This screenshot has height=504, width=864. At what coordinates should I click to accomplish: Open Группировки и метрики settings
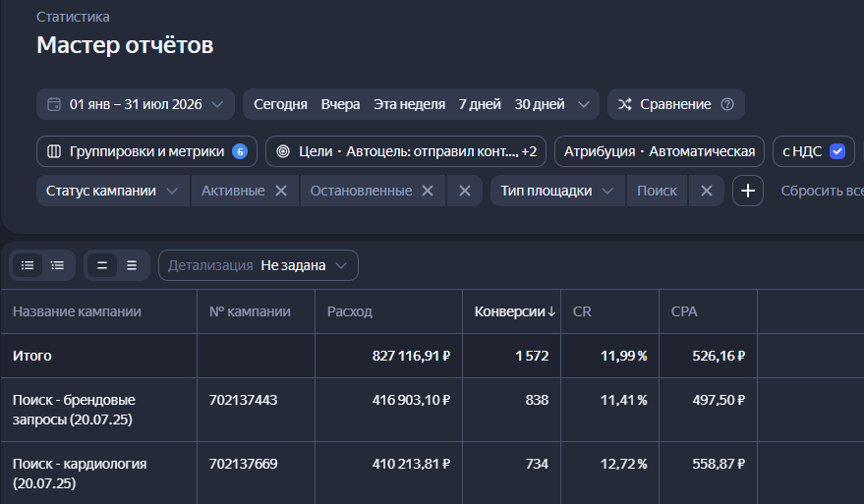coord(146,151)
